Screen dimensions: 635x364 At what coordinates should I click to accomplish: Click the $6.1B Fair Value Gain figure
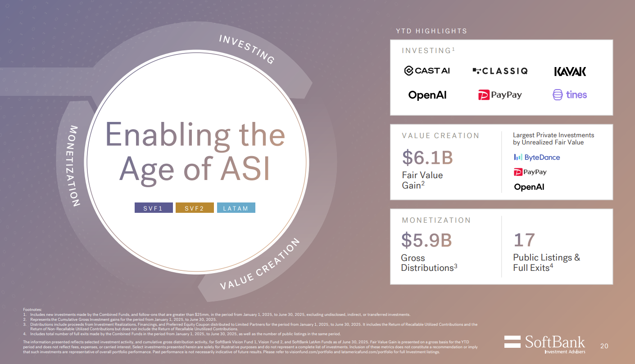pyautogui.click(x=427, y=157)
